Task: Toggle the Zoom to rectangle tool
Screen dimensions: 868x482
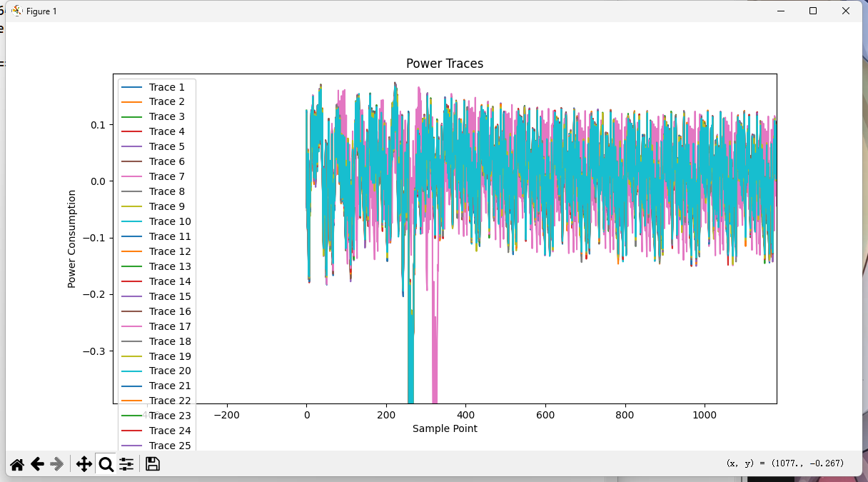Action: (x=106, y=465)
